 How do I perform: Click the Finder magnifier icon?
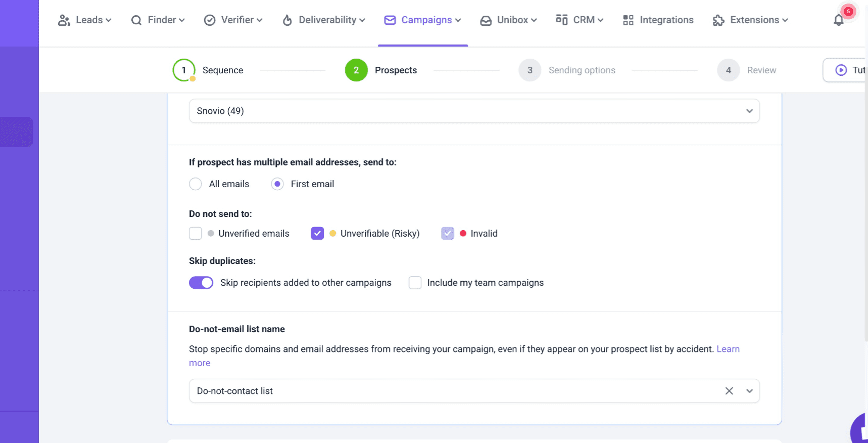[136, 20]
